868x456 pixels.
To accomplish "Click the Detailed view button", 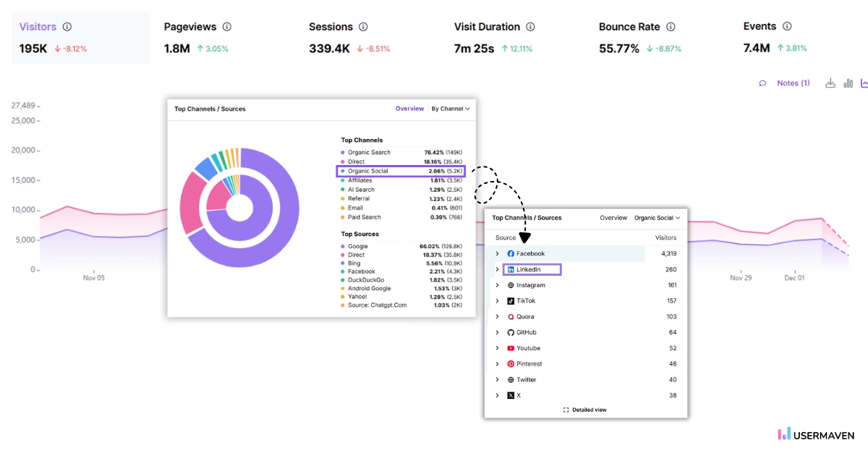I will (x=584, y=410).
